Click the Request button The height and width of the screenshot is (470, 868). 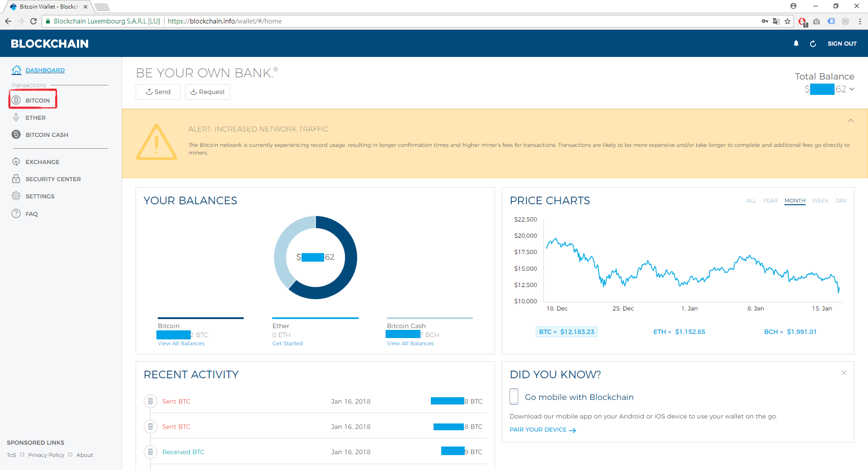point(208,92)
